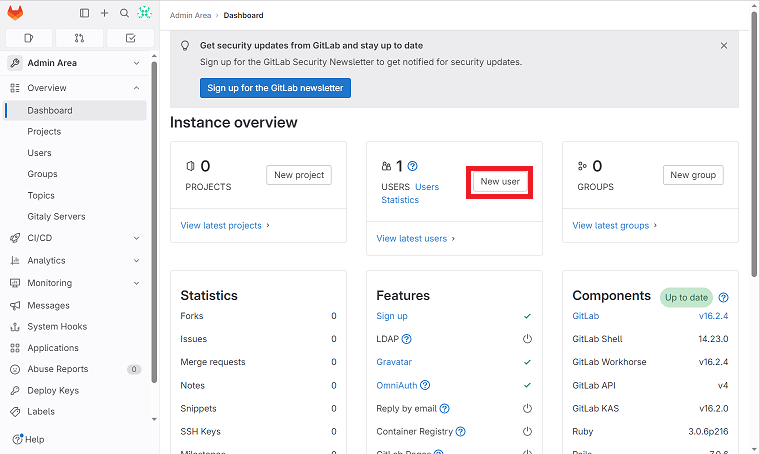The width and height of the screenshot is (760, 454).
Task: Dismiss the security newsletter banner
Action: tap(724, 45)
